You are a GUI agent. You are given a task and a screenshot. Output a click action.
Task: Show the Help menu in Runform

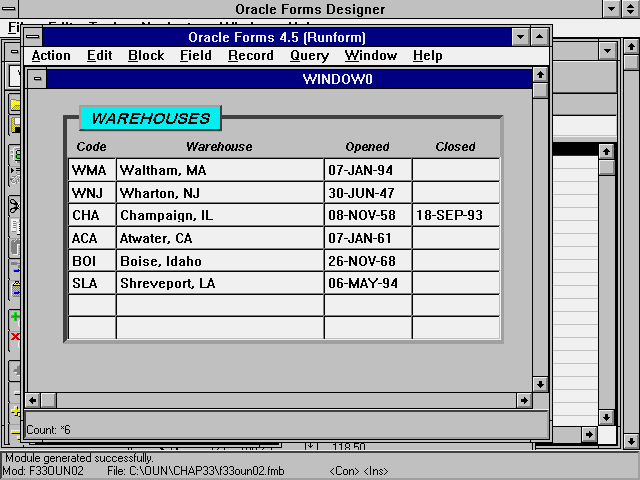click(x=427, y=56)
